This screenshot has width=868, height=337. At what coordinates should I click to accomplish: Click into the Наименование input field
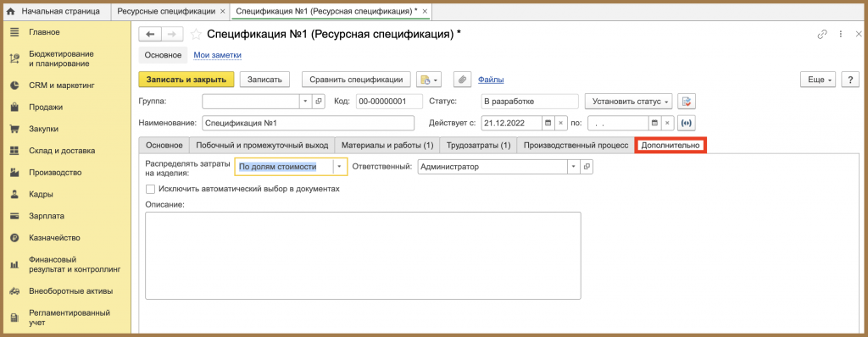click(308, 124)
